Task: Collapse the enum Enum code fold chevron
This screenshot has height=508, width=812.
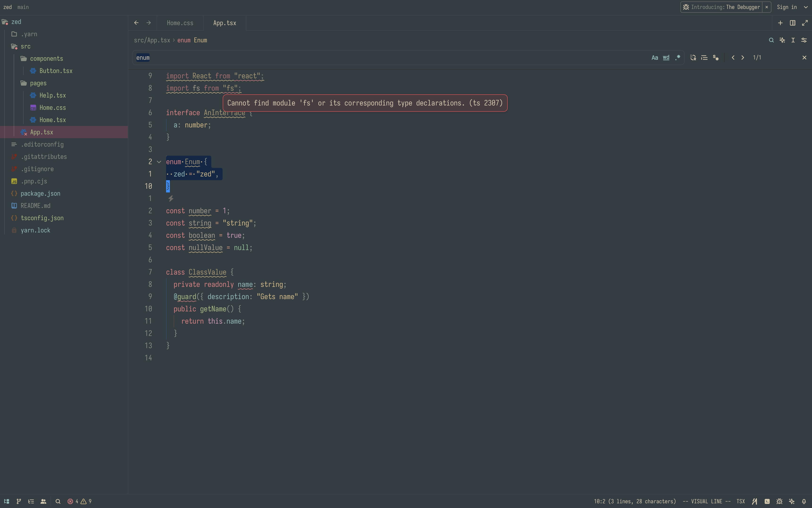Action: coord(159,162)
